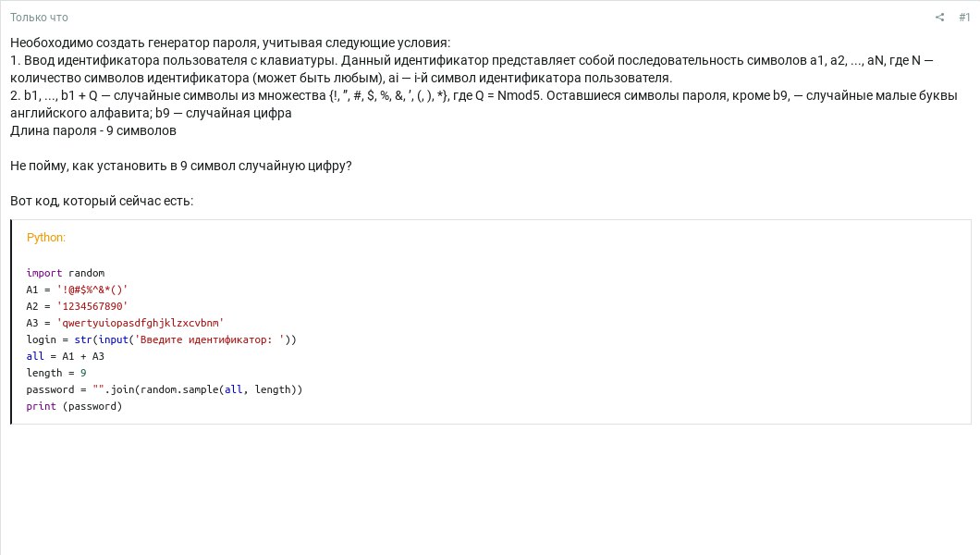Click the 'length = 9' code line
980x555 pixels.
[56, 373]
